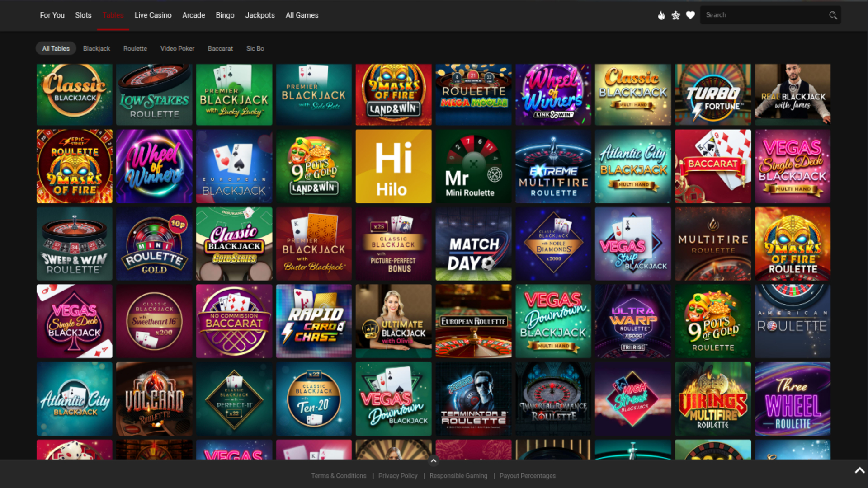Choose the Sic Bo filter

[x=255, y=48]
